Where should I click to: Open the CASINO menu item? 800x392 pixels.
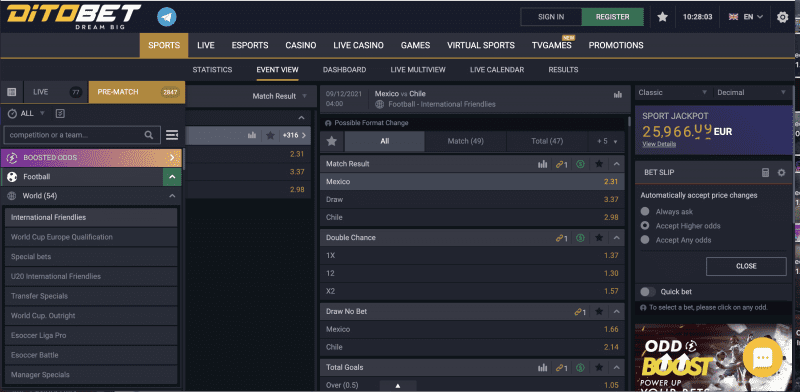pyautogui.click(x=301, y=45)
